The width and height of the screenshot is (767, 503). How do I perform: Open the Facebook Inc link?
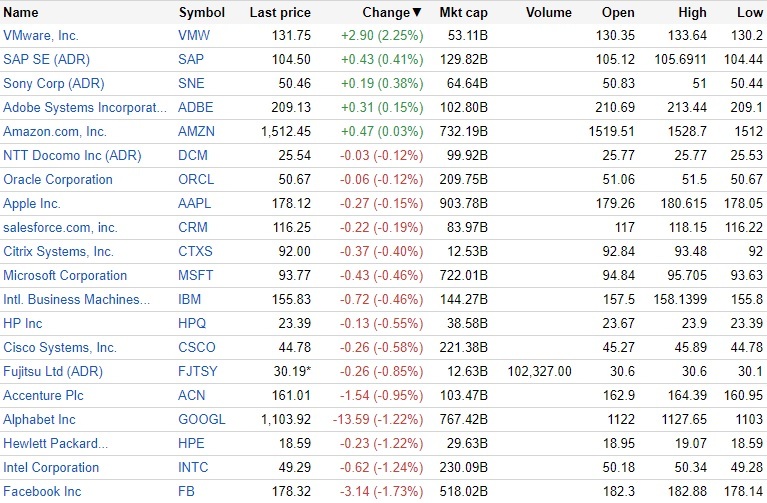[42, 492]
